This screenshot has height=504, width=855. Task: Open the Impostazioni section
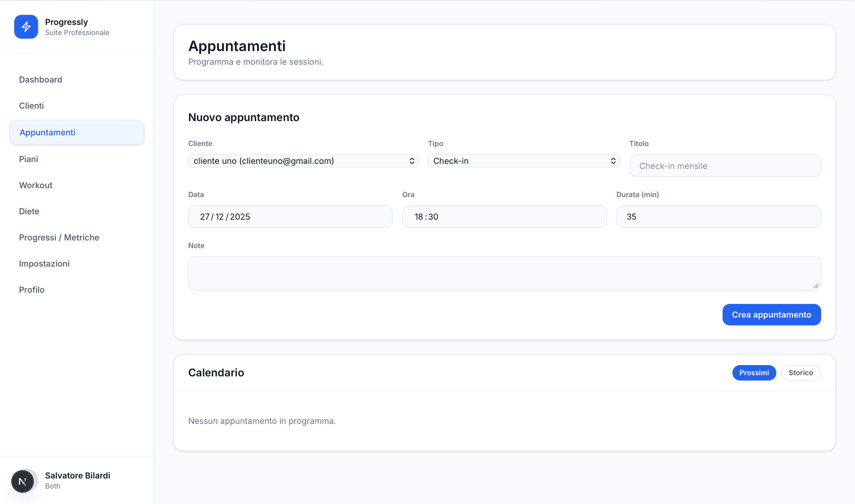44,263
